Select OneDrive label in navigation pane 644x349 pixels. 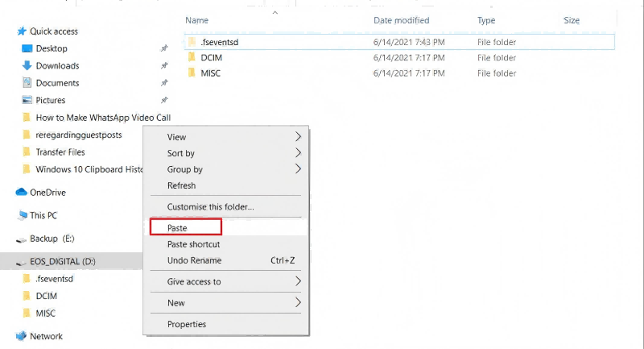(x=47, y=193)
